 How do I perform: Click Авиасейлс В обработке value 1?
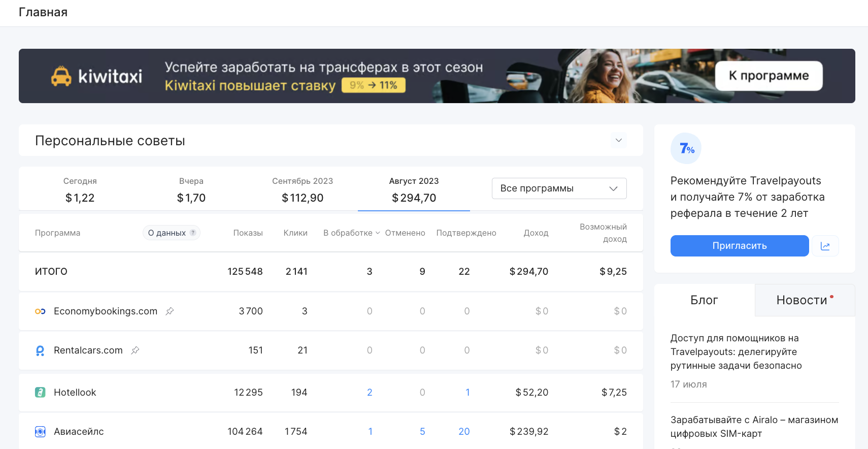pyautogui.click(x=370, y=432)
